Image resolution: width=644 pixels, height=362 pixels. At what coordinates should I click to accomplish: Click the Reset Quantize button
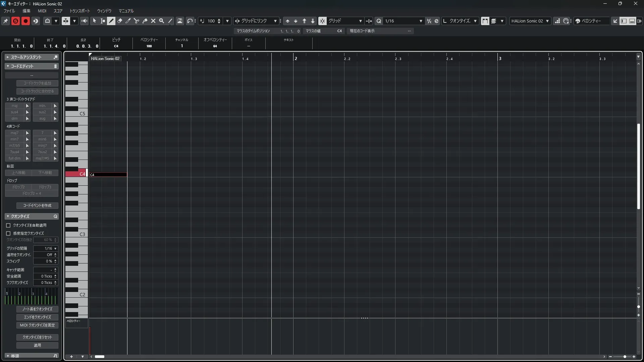[37, 337]
